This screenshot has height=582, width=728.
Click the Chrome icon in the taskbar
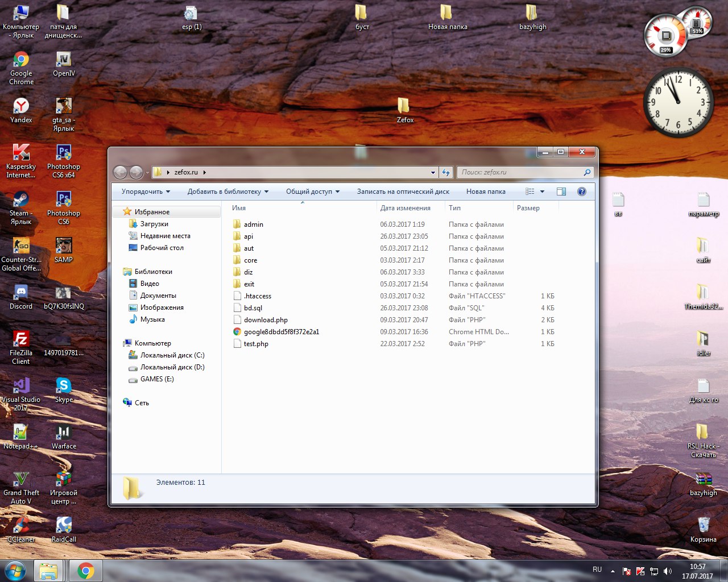pos(86,571)
